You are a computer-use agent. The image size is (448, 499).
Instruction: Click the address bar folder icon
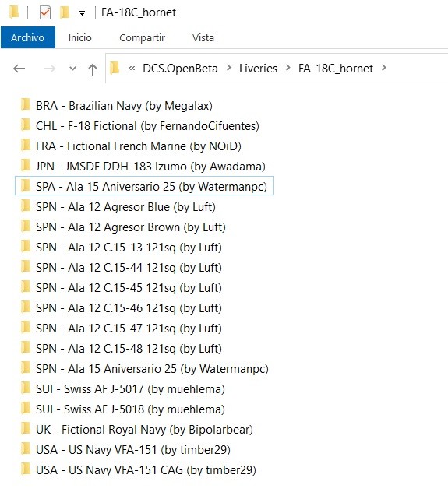pyautogui.click(x=115, y=68)
